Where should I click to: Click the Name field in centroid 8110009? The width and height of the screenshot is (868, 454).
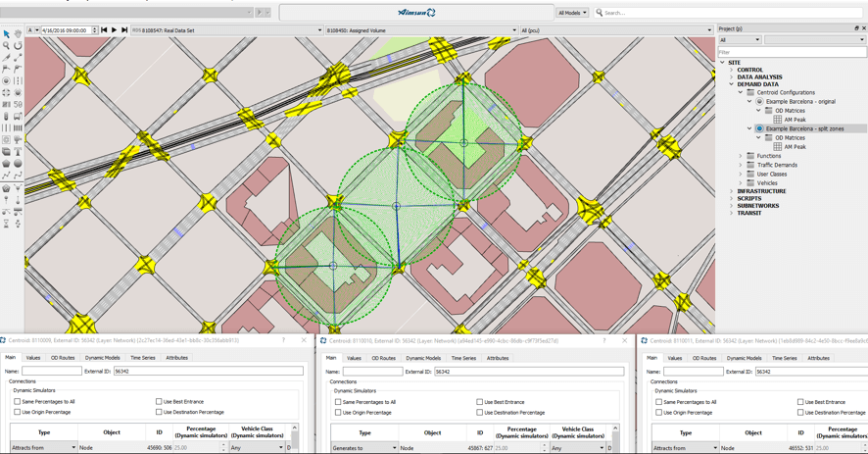click(52, 371)
